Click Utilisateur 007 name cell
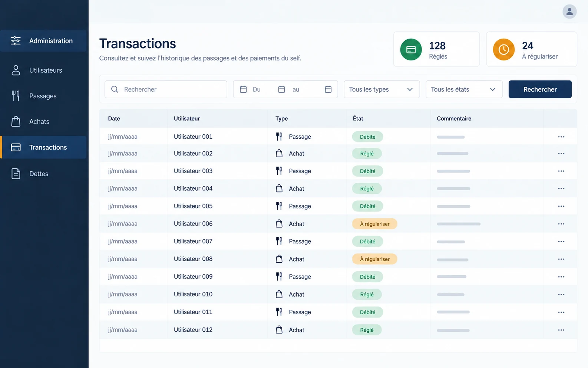This screenshot has height=368, width=588. tap(193, 241)
